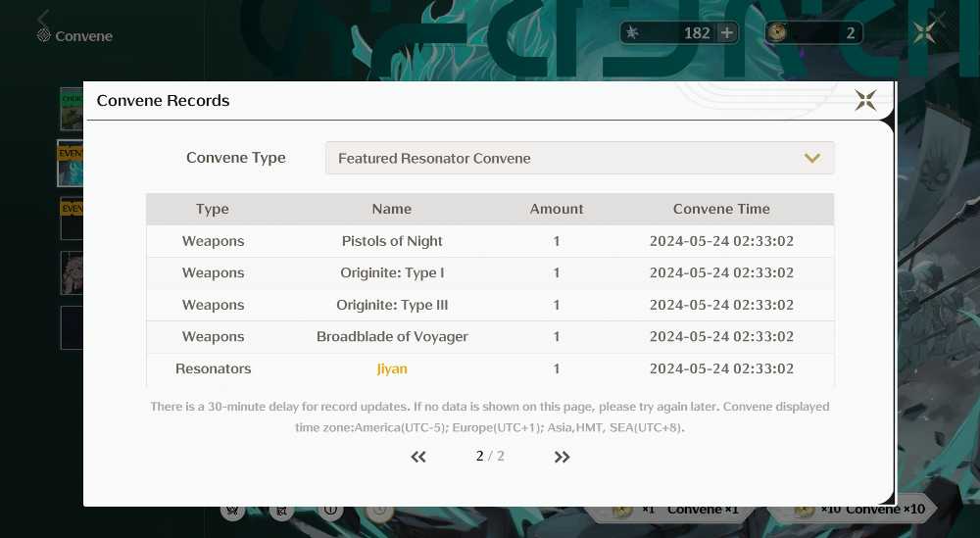Image resolution: width=980 pixels, height=538 pixels.
Task: Click the Name column header
Action: [392, 209]
